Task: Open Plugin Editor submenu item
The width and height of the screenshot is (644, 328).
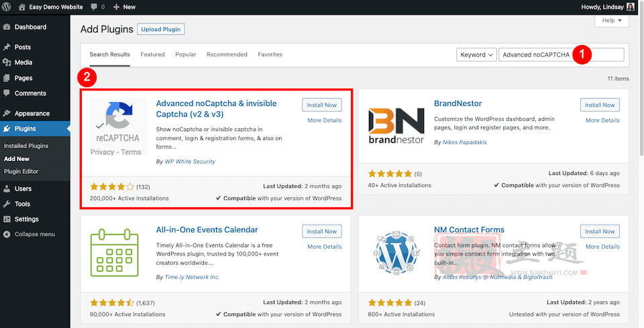Action: pyautogui.click(x=21, y=172)
